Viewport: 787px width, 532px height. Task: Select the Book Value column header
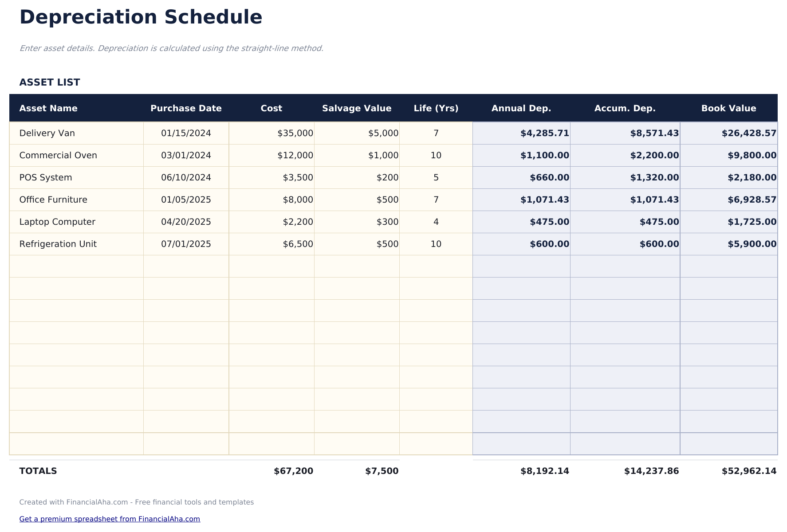pos(728,108)
